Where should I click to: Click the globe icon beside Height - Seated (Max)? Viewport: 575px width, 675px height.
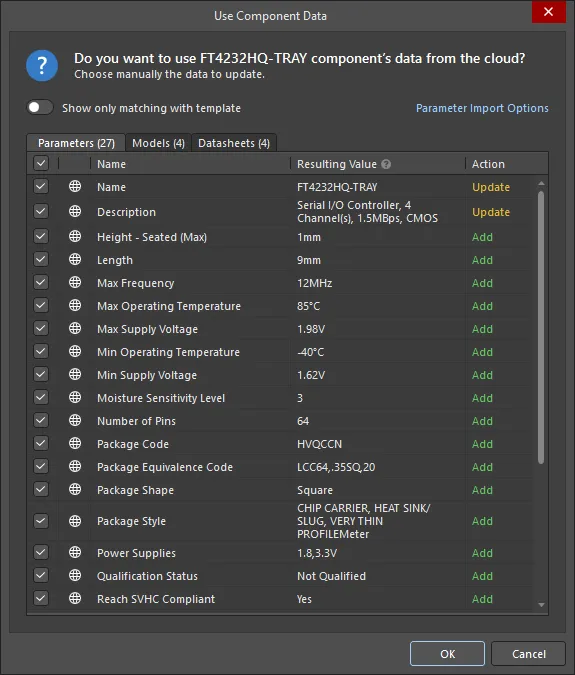tap(75, 236)
